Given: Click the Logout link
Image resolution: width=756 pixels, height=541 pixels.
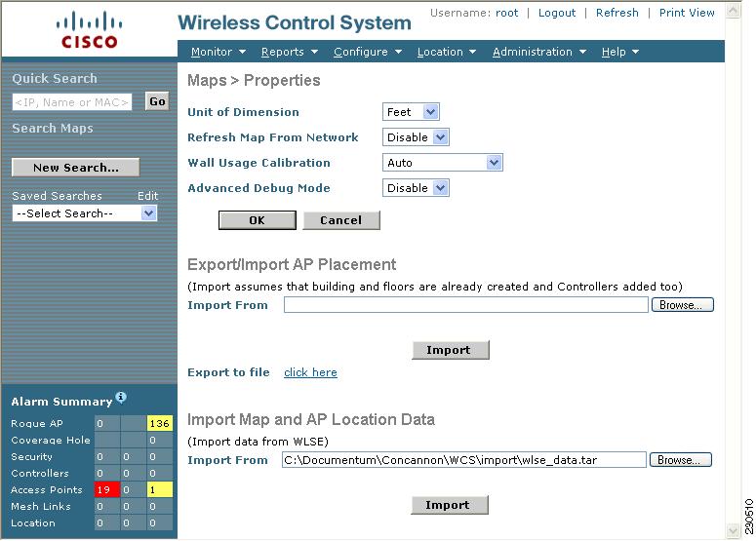Looking at the screenshot, I should coord(557,13).
